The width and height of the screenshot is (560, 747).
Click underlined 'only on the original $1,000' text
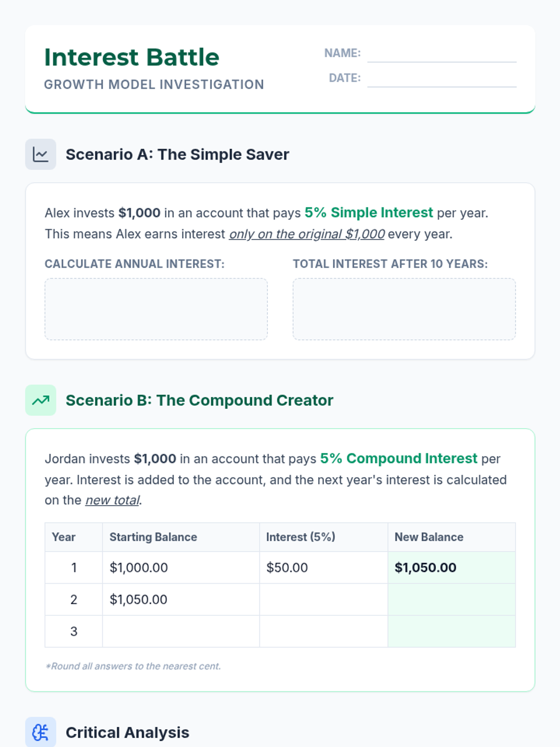(x=307, y=234)
